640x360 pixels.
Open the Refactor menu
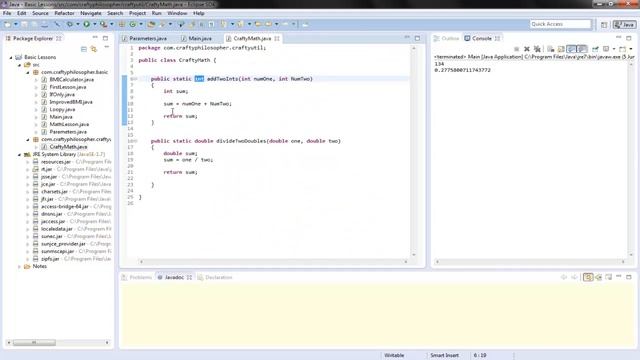(64, 13)
